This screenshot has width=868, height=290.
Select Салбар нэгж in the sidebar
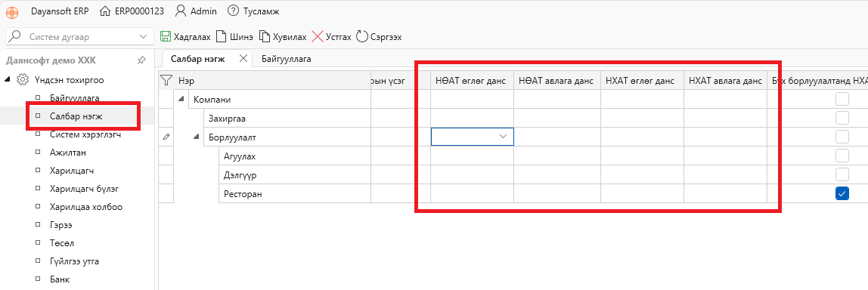[76, 116]
